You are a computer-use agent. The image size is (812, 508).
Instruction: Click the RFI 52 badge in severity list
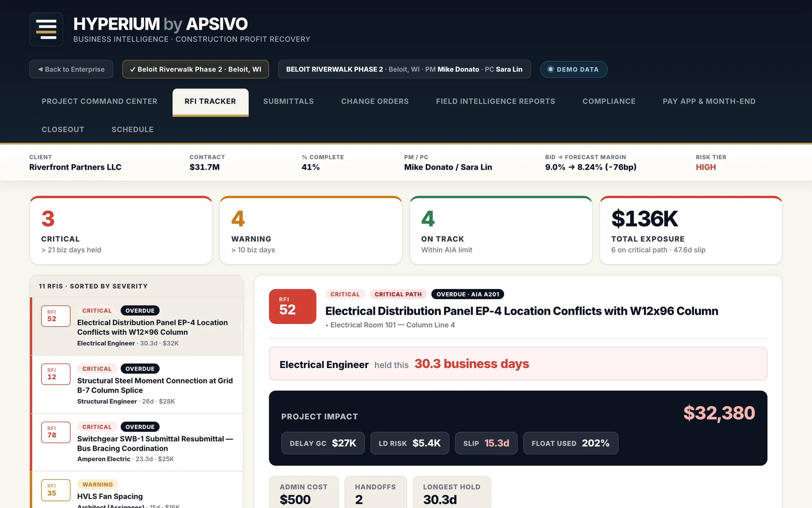coord(56,316)
